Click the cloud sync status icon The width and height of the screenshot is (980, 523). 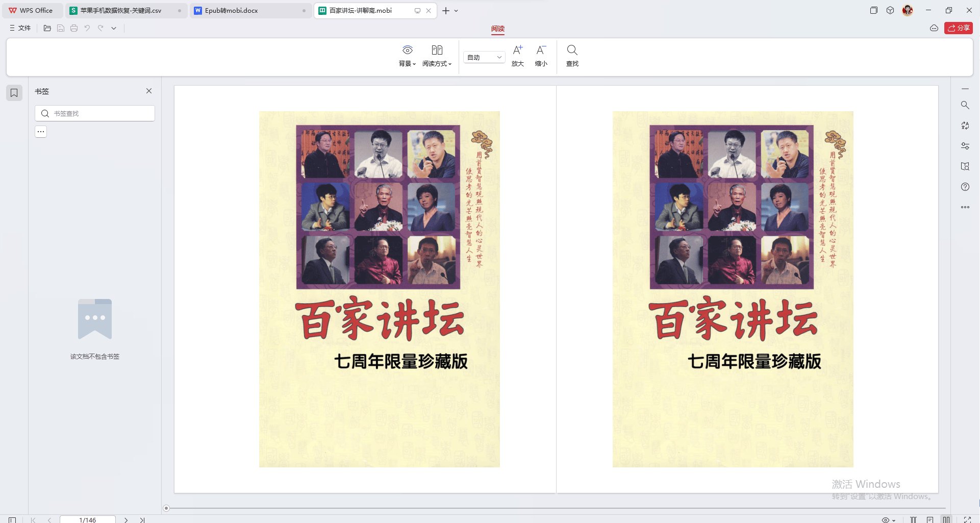934,28
